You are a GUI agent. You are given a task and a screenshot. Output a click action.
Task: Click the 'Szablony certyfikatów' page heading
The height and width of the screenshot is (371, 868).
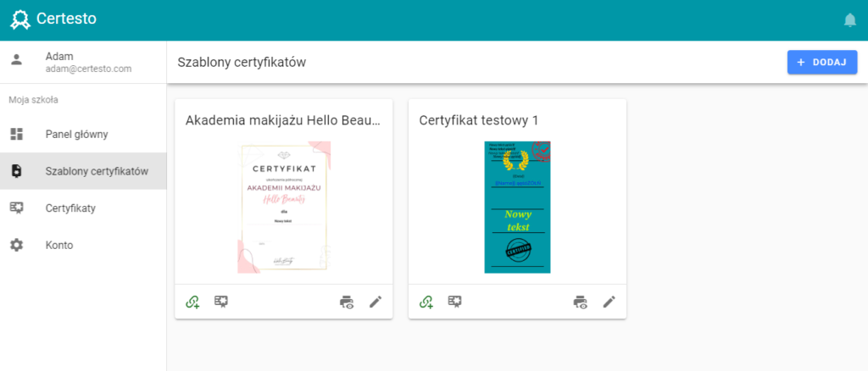click(x=242, y=63)
